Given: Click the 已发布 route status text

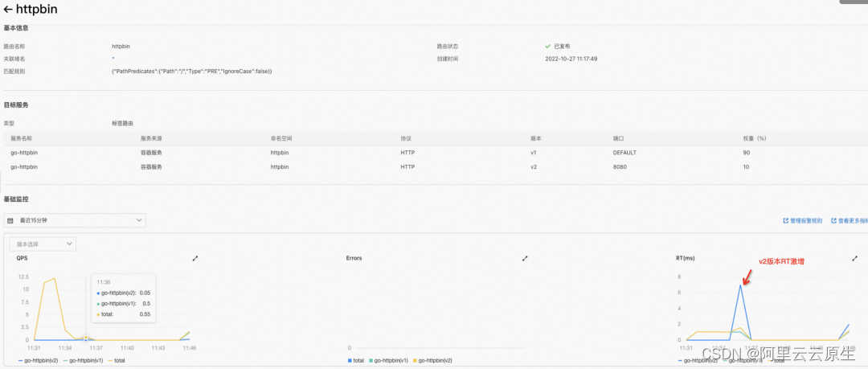Looking at the screenshot, I should tap(562, 47).
